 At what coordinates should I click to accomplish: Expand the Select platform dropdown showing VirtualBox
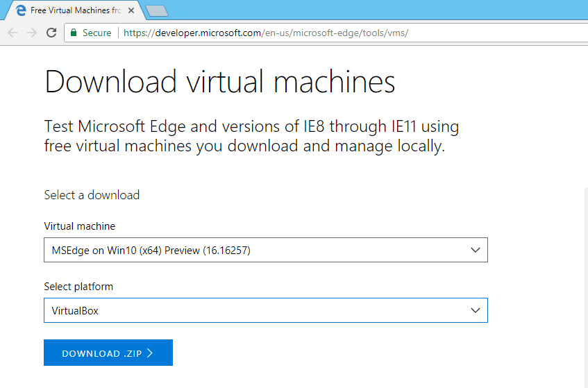[265, 310]
